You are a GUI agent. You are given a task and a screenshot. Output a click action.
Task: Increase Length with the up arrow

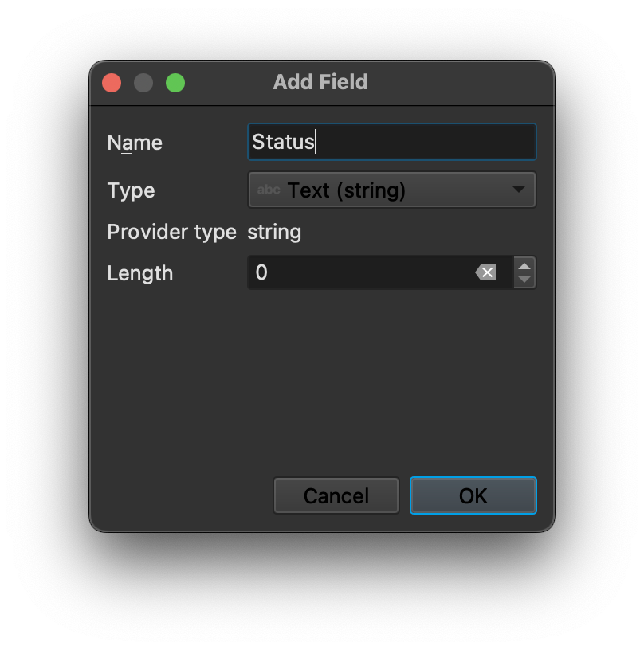coord(524,266)
